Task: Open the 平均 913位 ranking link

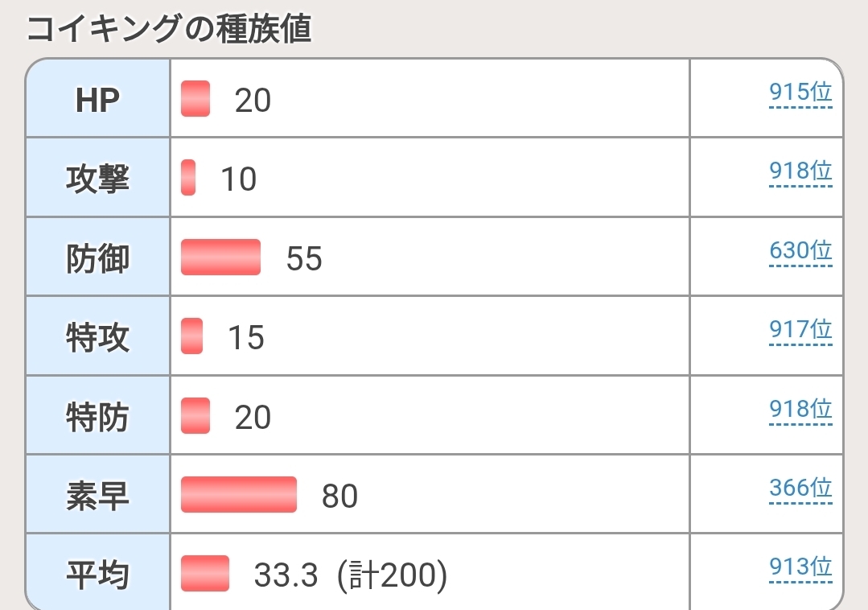Action: click(800, 567)
